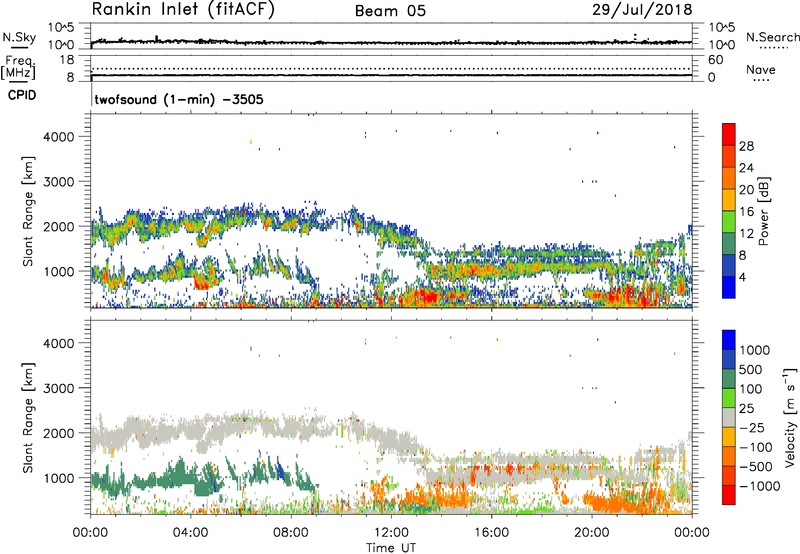The image size is (800, 554).
Task: Pick the red bottom segment of velocity color bar
Action: click(x=729, y=495)
